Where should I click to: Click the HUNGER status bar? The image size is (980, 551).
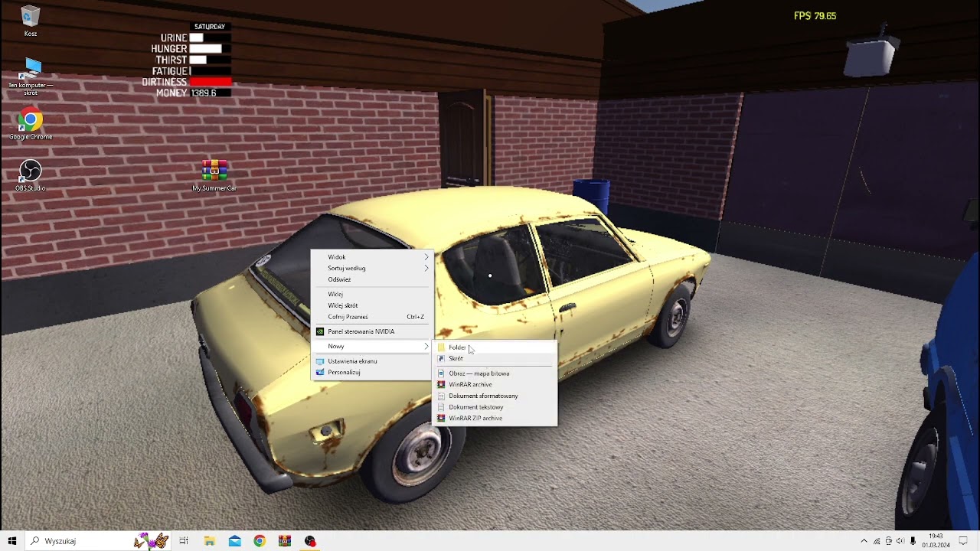tap(211, 49)
